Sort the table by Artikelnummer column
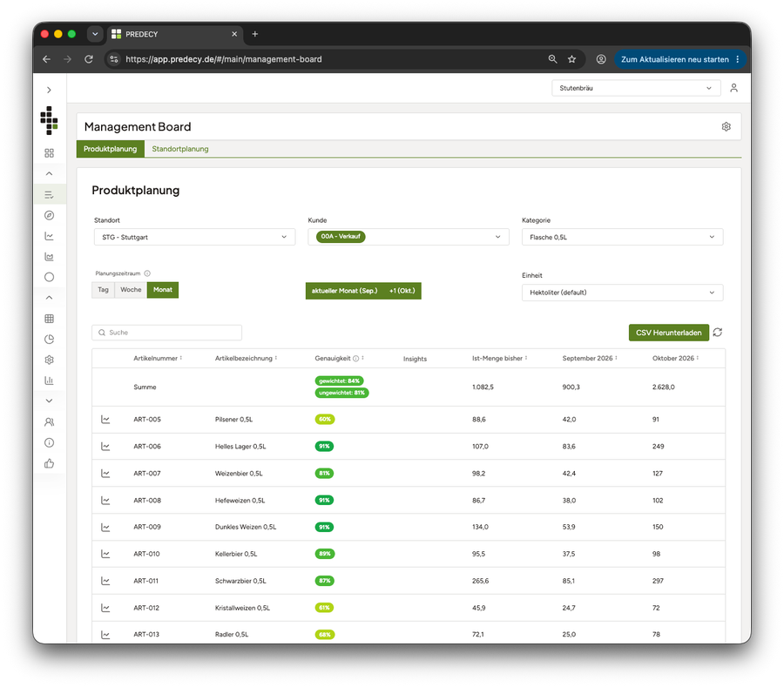The height and width of the screenshot is (687, 784). click(x=158, y=358)
